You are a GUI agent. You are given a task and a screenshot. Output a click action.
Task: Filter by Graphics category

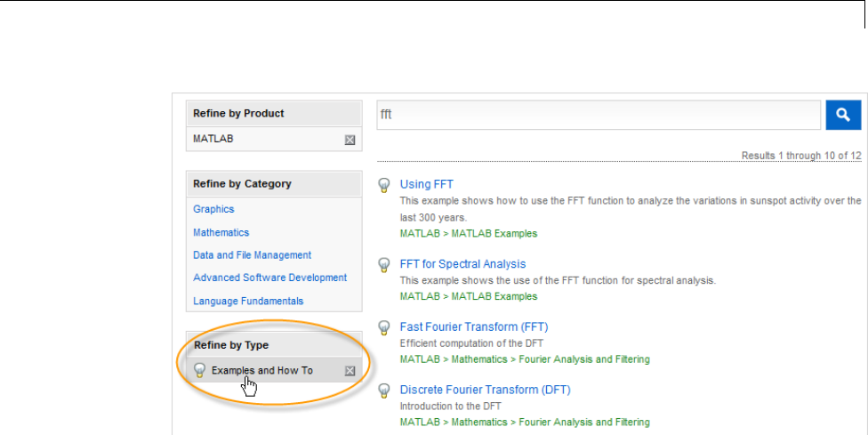click(213, 209)
